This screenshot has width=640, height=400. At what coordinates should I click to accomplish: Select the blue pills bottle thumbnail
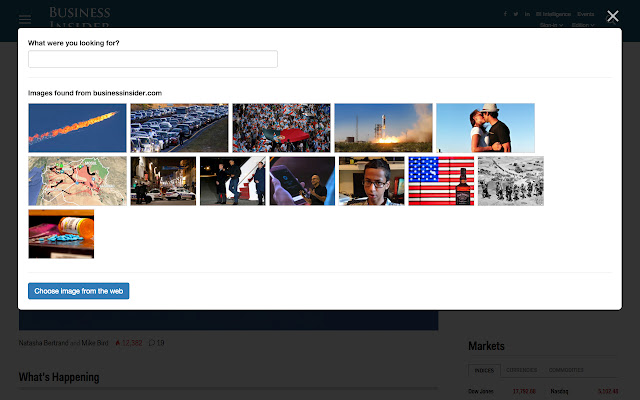click(61, 234)
